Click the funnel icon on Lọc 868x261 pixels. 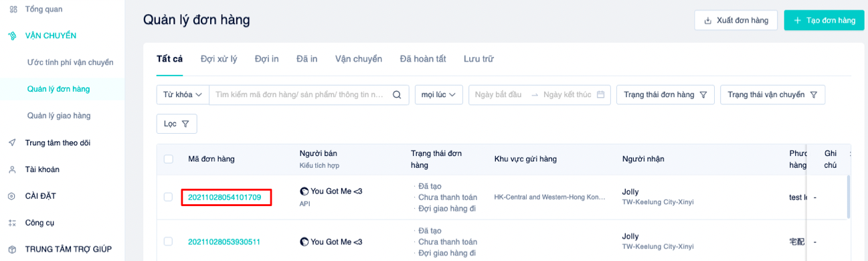click(185, 124)
